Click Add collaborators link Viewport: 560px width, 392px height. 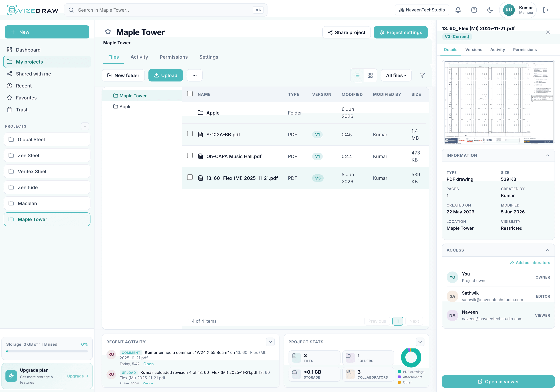(530, 263)
